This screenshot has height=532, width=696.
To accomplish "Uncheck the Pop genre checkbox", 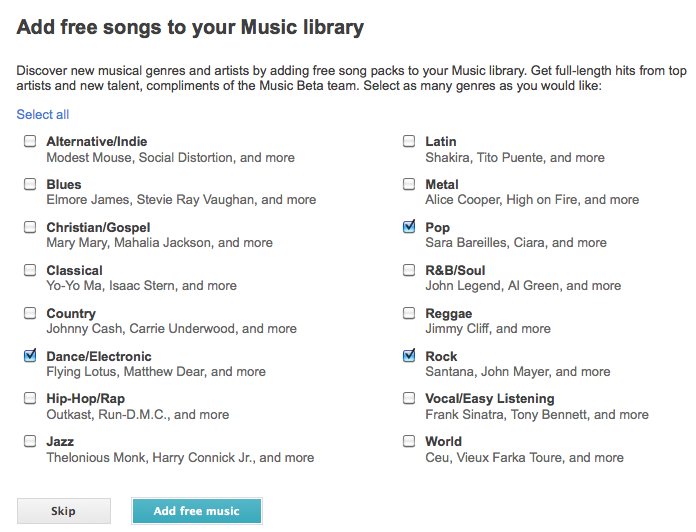I will (x=409, y=228).
